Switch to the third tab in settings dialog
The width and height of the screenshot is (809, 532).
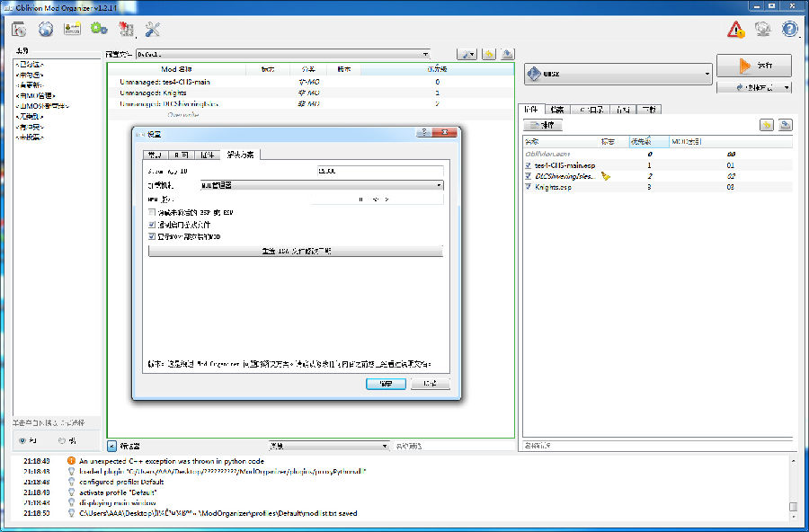(x=208, y=155)
